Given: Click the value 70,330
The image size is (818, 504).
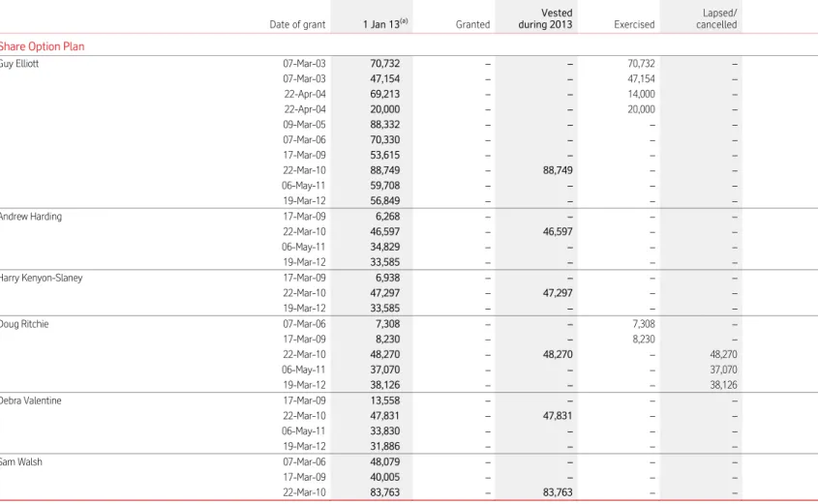Looking at the screenshot, I should 385,139.
